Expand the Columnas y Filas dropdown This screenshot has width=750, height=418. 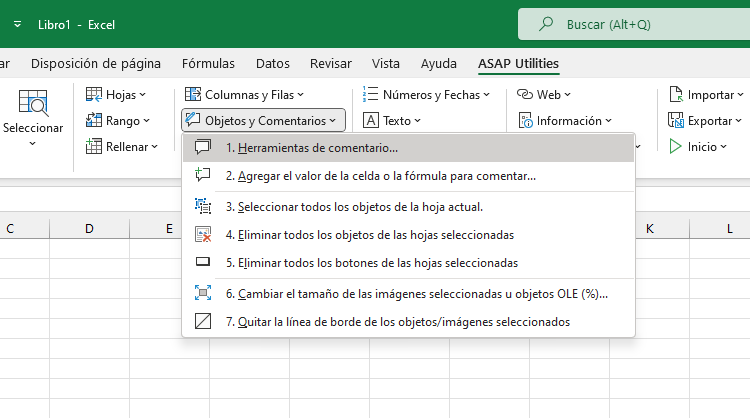[300, 95]
